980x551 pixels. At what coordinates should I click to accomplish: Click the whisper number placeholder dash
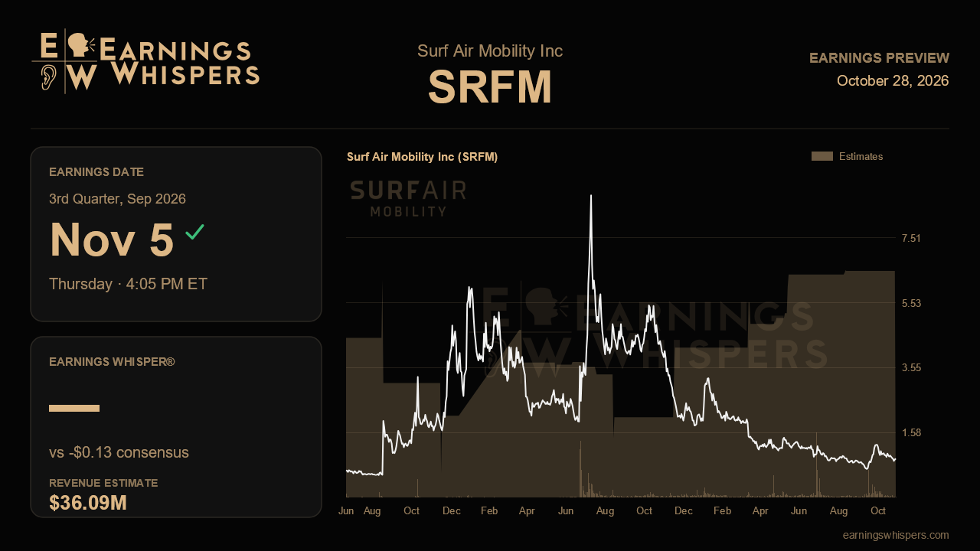click(74, 408)
